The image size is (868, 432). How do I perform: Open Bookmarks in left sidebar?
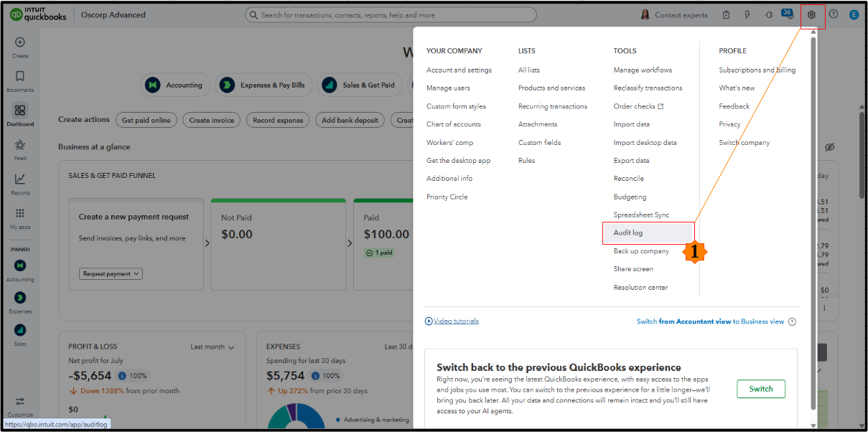coord(20,76)
